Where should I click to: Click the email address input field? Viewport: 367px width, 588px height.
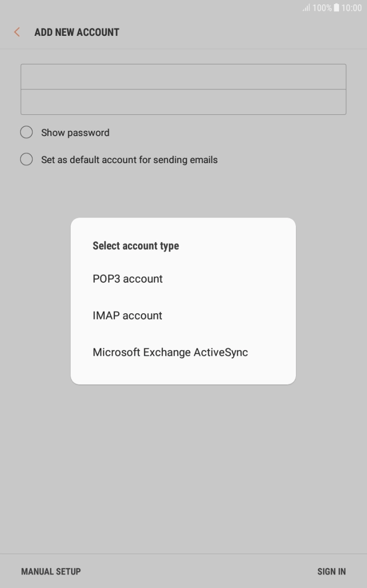(183, 76)
